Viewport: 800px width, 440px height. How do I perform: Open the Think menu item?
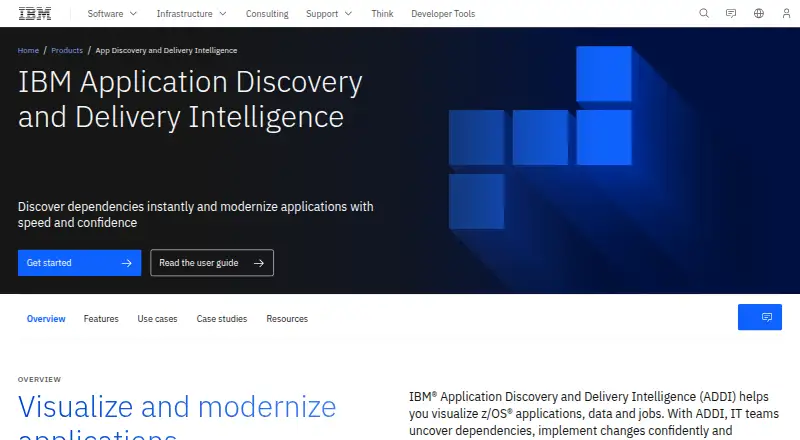pos(382,14)
